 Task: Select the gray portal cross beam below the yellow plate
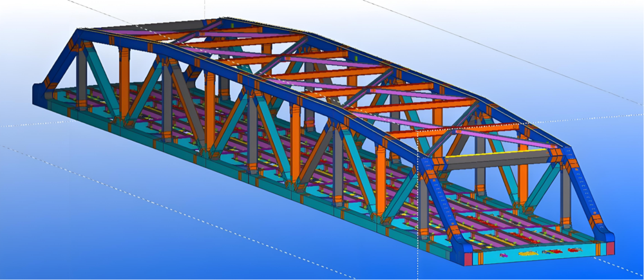click(x=498, y=160)
